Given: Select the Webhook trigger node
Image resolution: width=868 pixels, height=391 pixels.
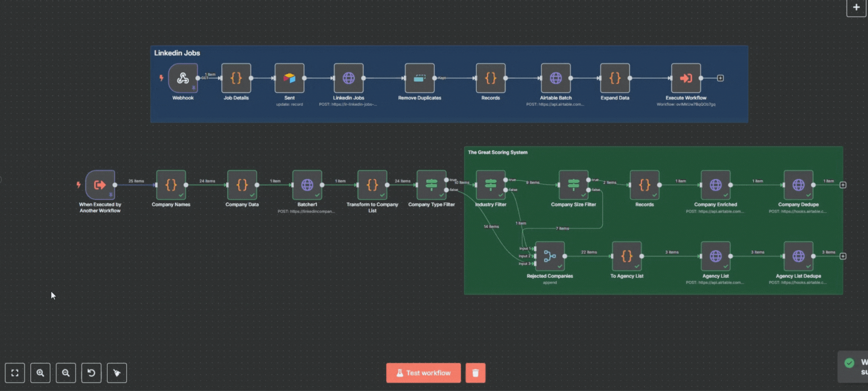Looking at the screenshot, I should pyautogui.click(x=183, y=78).
